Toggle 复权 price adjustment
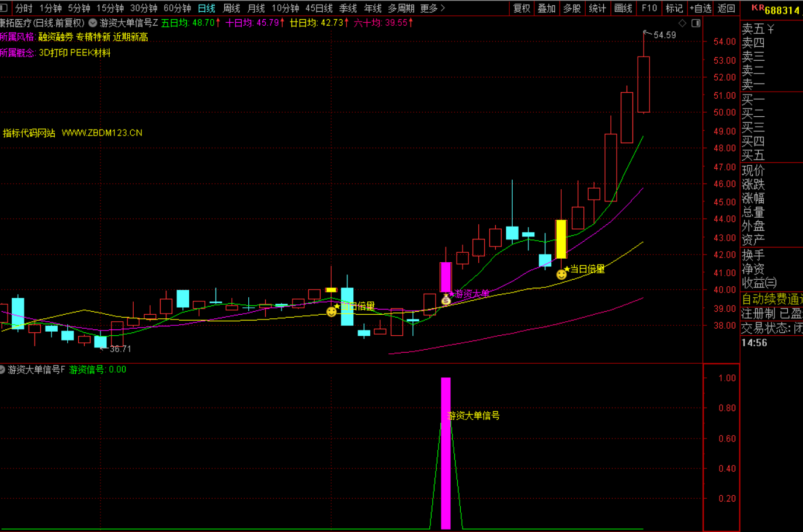803x532 pixels. click(x=521, y=8)
